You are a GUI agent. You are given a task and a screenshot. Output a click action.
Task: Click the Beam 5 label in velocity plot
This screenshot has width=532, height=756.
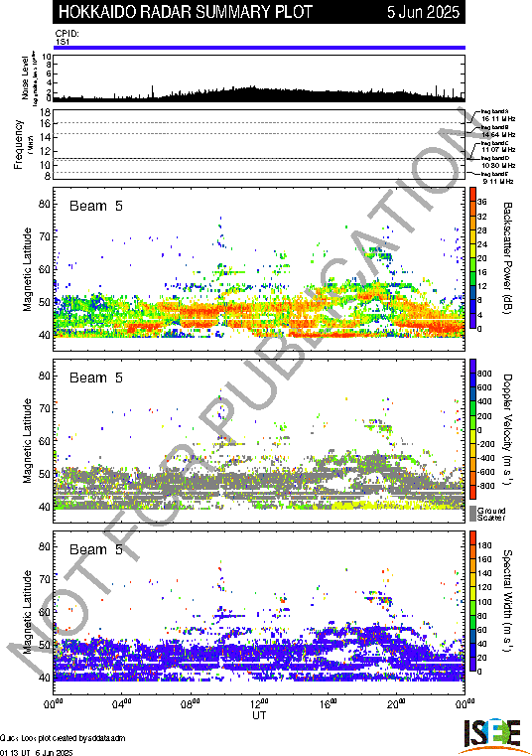pyautogui.click(x=96, y=378)
